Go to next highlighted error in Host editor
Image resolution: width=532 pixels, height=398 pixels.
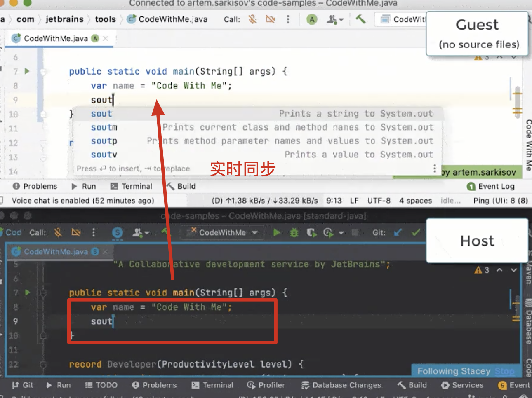coord(514,270)
